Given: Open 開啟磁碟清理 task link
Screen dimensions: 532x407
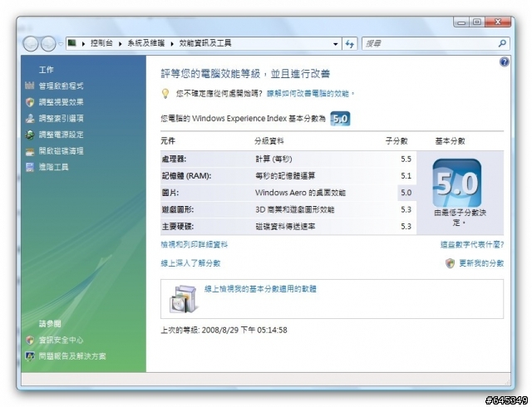Looking at the screenshot, I should (x=61, y=151).
